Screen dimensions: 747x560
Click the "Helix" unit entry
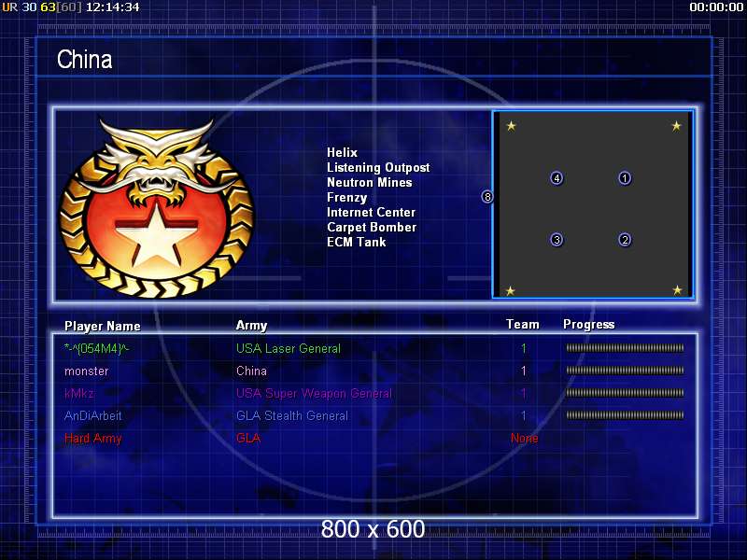pos(342,152)
